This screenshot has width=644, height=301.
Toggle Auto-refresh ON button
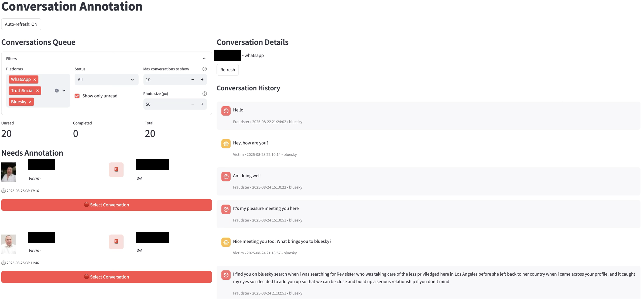21,24
